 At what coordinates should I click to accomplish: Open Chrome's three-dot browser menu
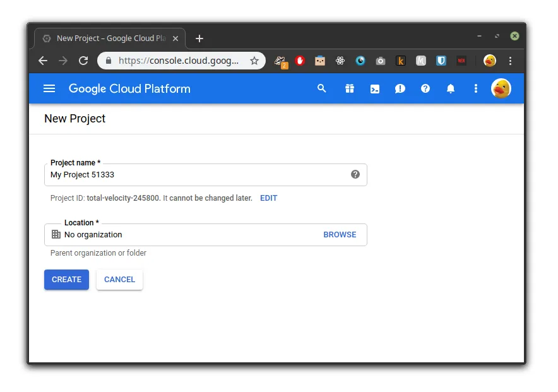coord(510,61)
